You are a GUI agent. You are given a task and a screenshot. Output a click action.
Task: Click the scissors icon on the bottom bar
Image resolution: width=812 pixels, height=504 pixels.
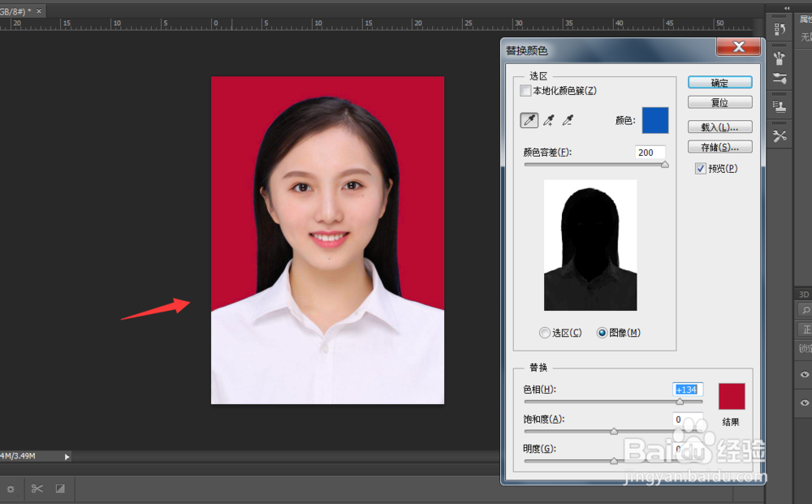coord(37,489)
